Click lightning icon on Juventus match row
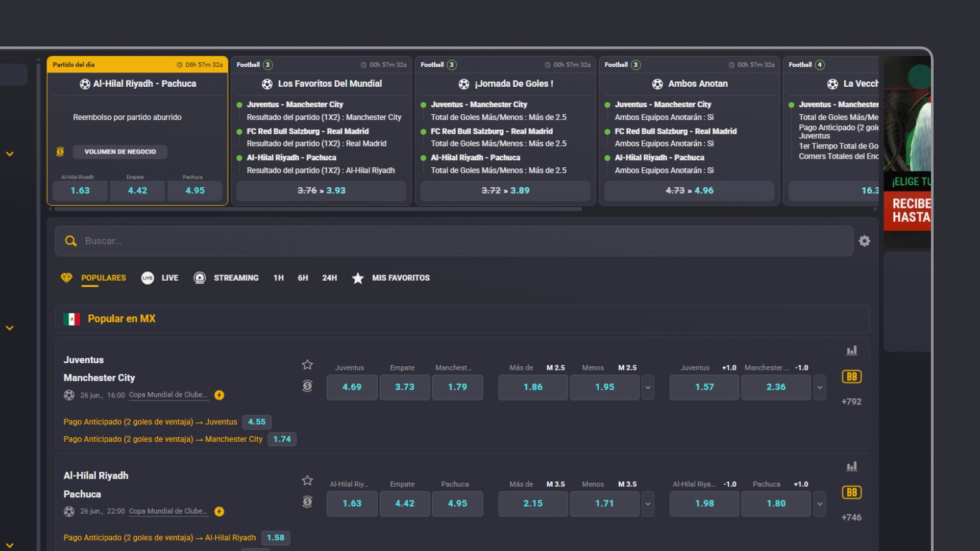980x551 pixels. 219,395
